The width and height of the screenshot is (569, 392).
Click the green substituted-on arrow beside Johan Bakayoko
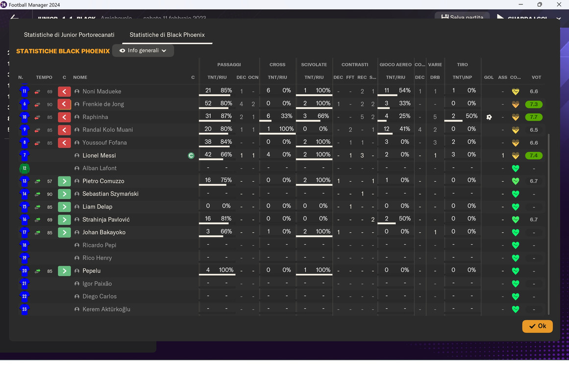[64, 232]
